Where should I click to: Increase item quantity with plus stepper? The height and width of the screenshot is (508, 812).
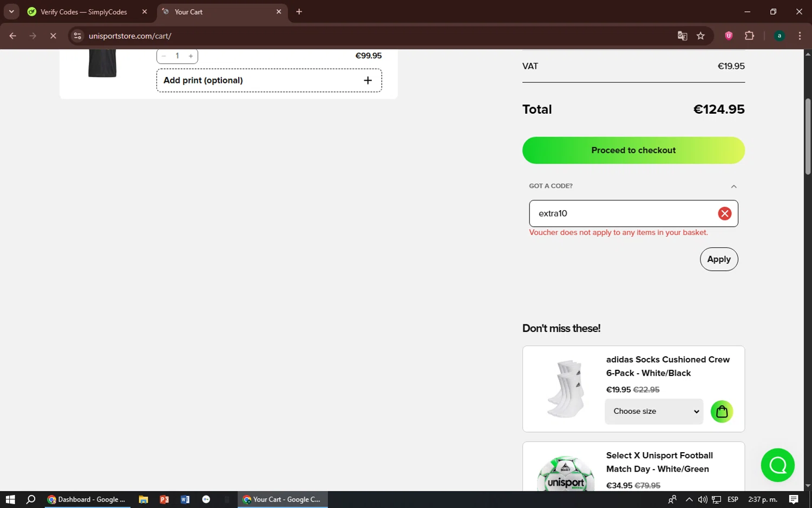[191, 56]
